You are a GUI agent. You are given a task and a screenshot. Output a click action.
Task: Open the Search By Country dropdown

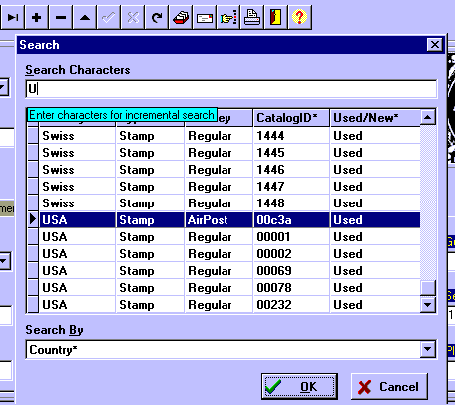[428, 349]
